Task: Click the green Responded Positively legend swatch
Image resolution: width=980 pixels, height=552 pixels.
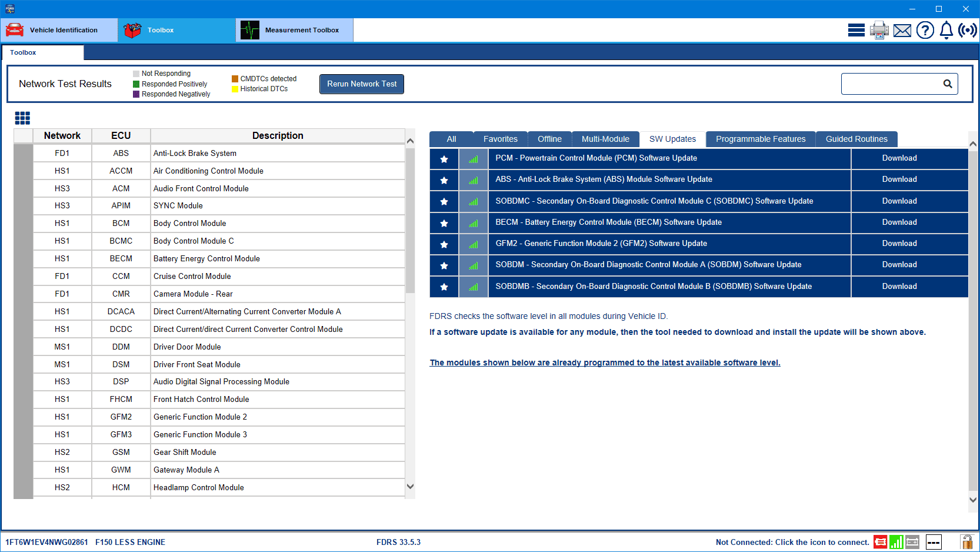Action: [136, 84]
